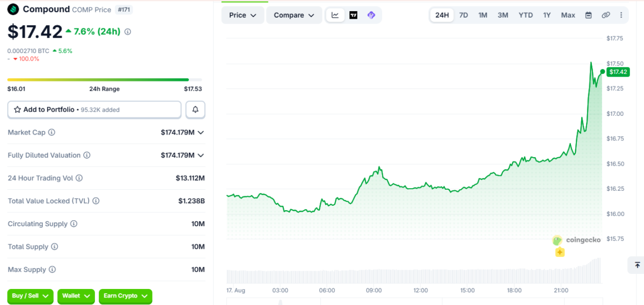Click the 0.0002710 BTC value
Viewport: 644px width, 305px height.
28,51
